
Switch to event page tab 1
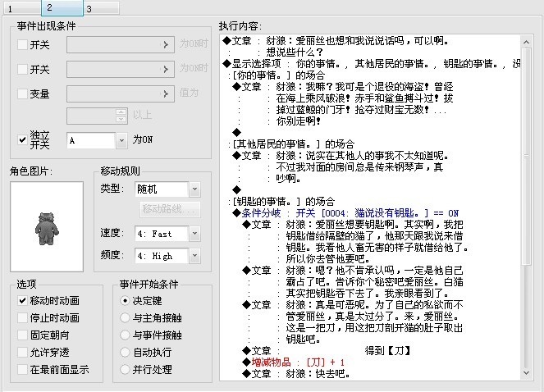click(x=22, y=8)
